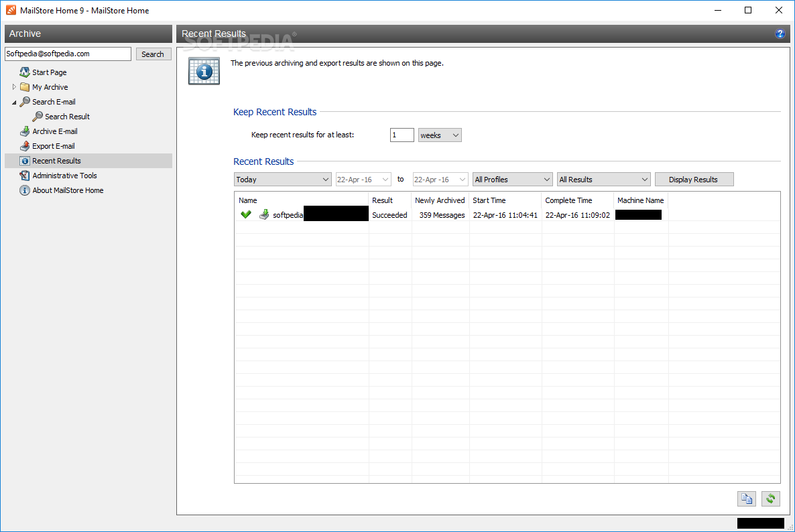Open help via blue question mark icon
795x532 pixels.
[780, 34]
